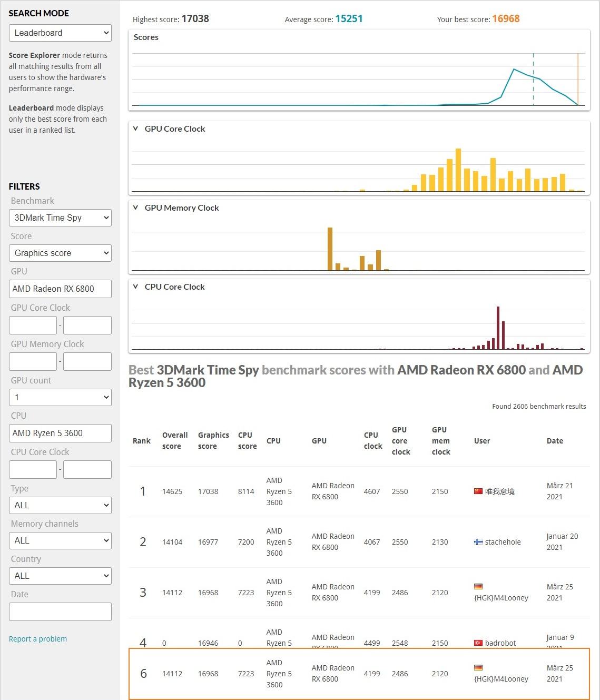Click GPU mem clock 2130 in rank 2 row
The width and height of the screenshot is (600, 700).
coord(440,542)
